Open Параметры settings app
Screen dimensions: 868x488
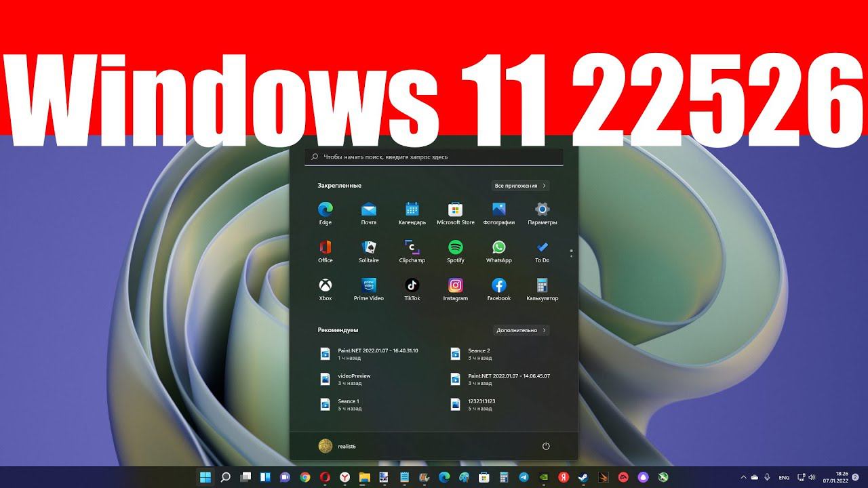542,213
